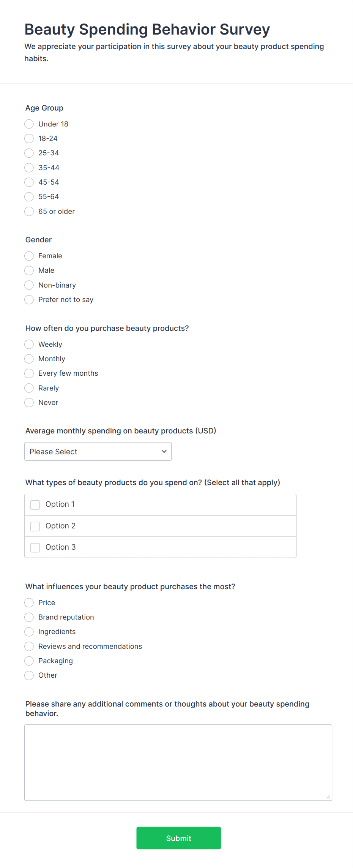The height and width of the screenshot is (868, 353).
Task: Enable the Option 3 checkbox
Action: tap(35, 547)
